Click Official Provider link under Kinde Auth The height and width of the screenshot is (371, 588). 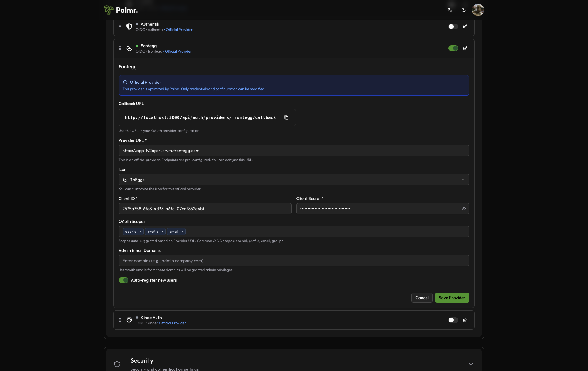pyautogui.click(x=172, y=323)
